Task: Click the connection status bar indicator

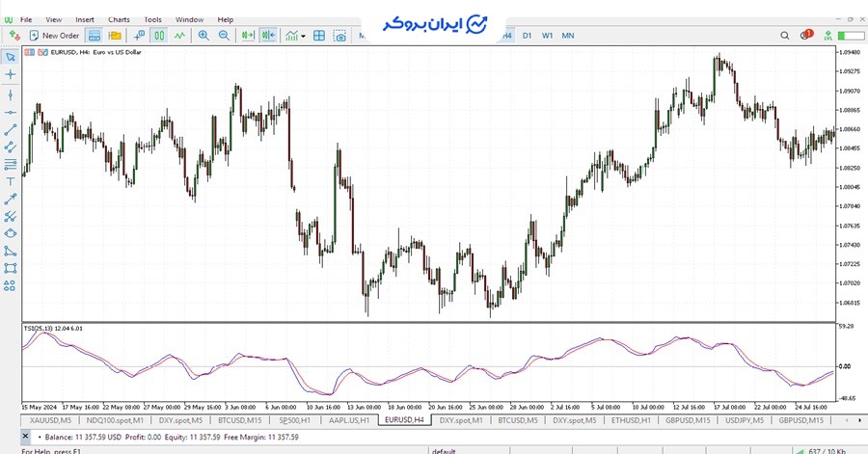Action: pos(851,36)
